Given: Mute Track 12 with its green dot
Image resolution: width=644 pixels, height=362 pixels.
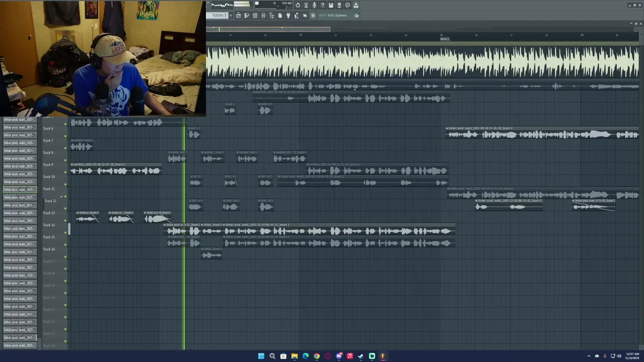Looking at the screenshot, I should [65, 208].
